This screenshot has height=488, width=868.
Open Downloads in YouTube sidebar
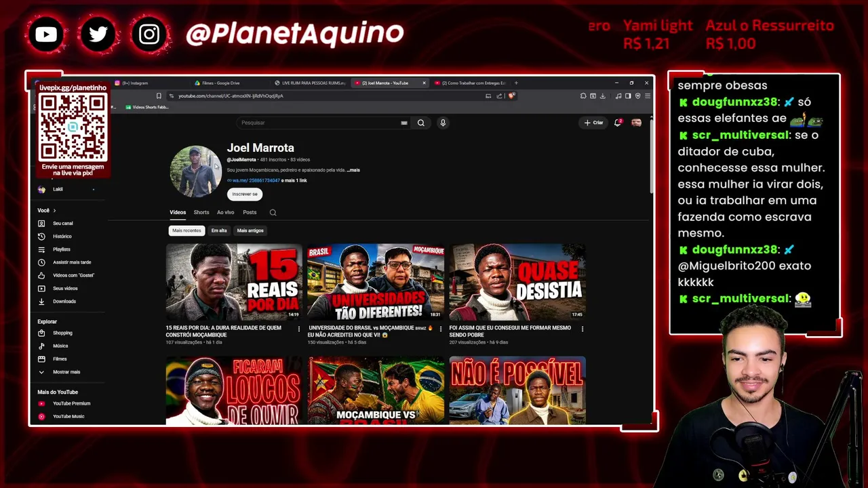pyautogui.click(x=64, y=302)
